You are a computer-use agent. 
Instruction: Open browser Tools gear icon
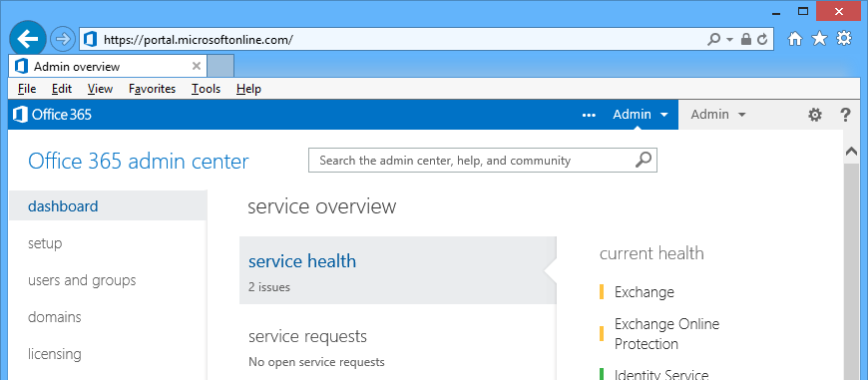coord(844,39)
